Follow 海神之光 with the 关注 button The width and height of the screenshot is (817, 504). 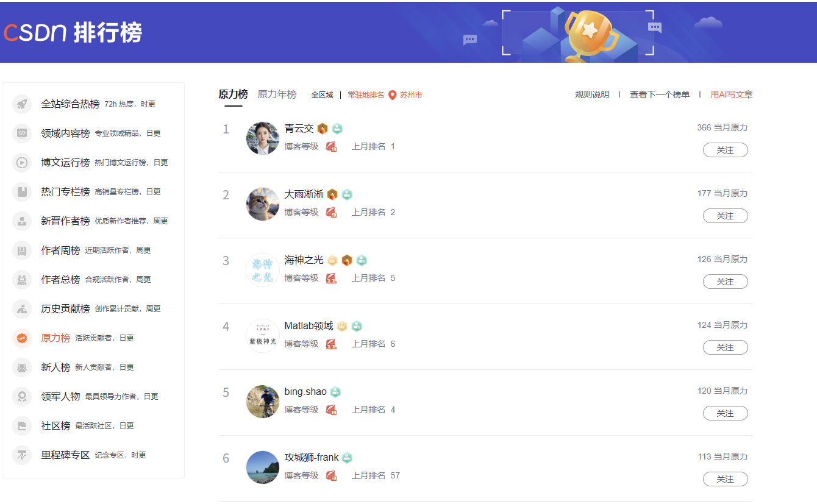(x=726, y=282)
